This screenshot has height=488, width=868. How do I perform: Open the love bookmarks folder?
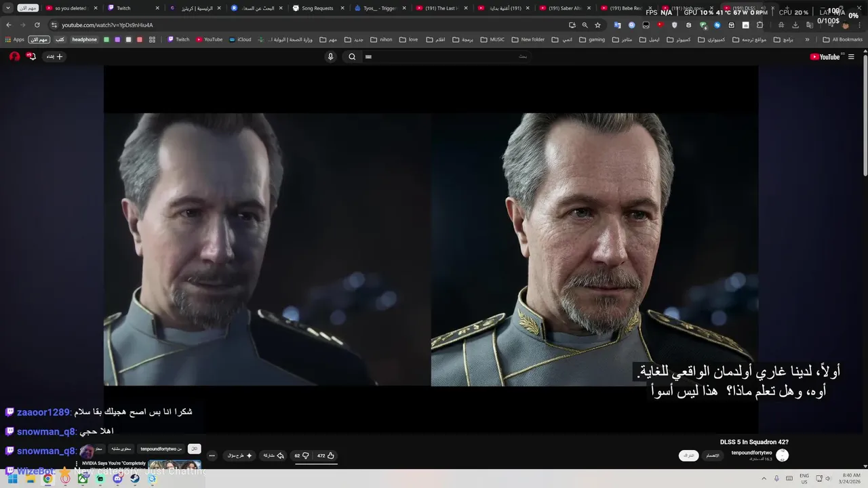409,39
